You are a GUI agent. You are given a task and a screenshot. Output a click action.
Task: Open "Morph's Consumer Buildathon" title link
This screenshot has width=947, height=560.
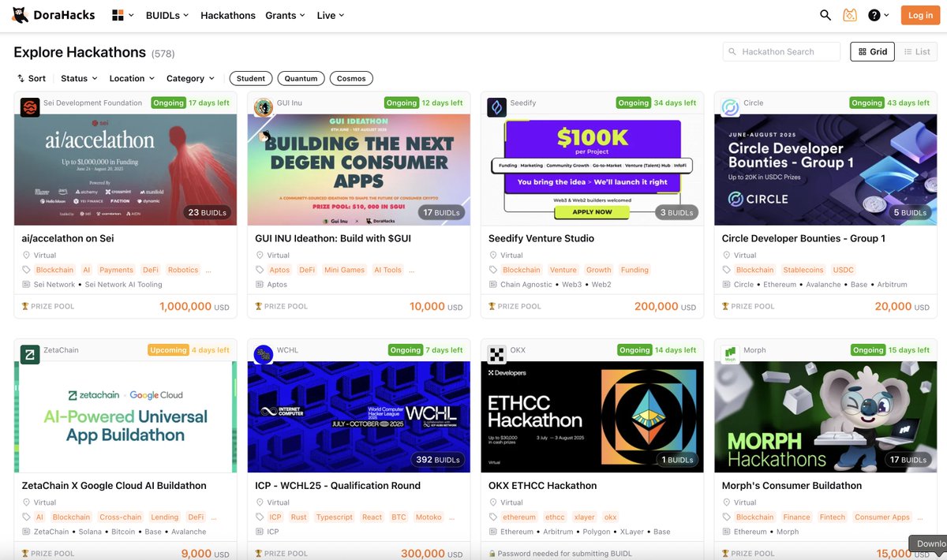point(792,486)
